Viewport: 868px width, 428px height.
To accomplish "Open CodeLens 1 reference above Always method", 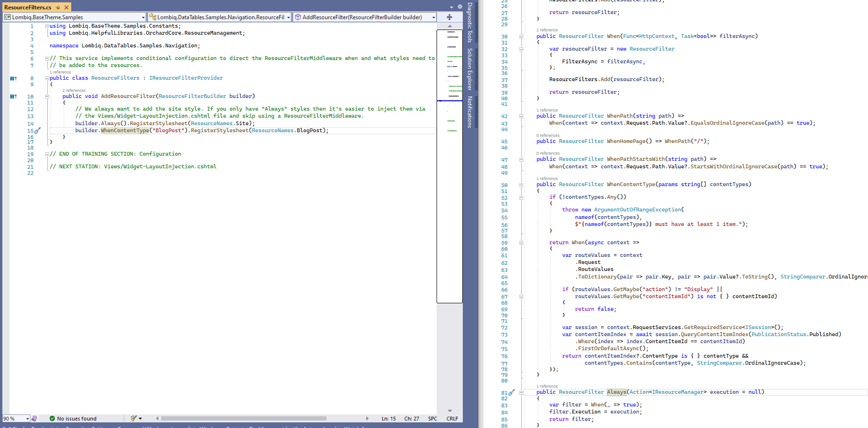I will (547, 386).
